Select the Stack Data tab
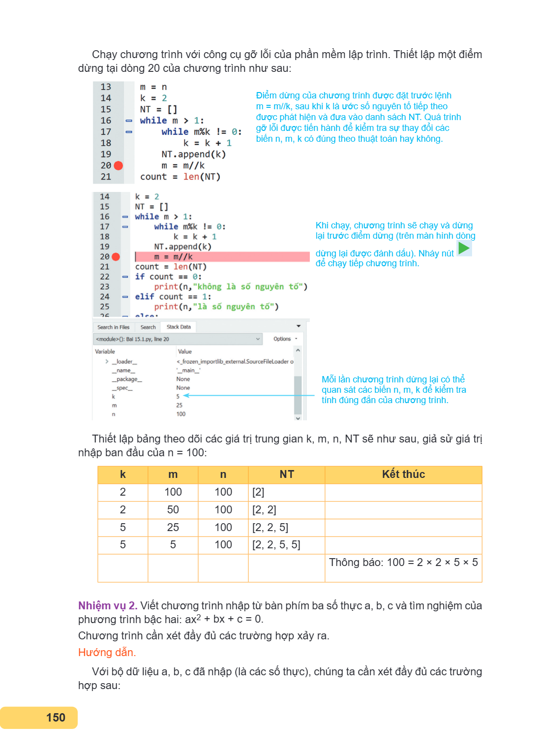The width and height of the screenshot is (538, 756). point(179,327)
